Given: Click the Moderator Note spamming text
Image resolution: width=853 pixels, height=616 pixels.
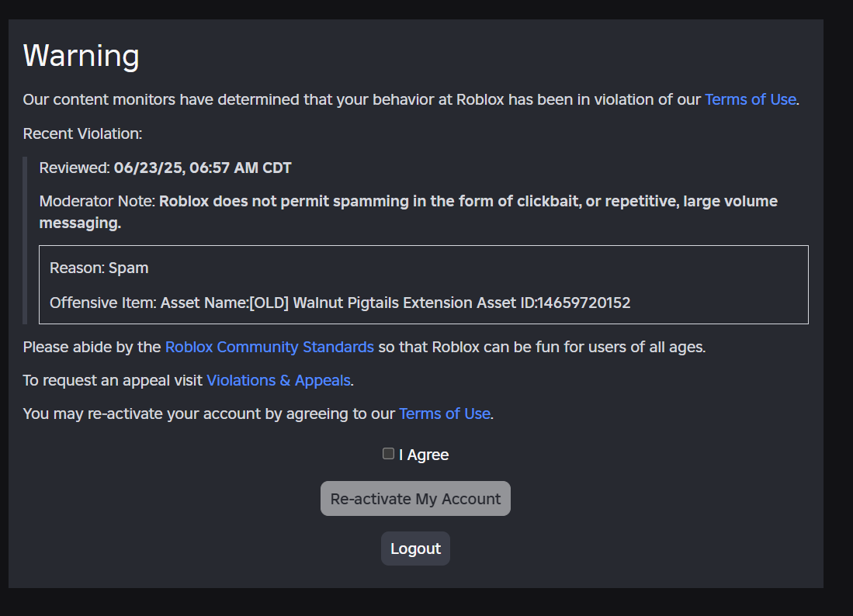Looking at the screenshot, I should pos(408,212).
